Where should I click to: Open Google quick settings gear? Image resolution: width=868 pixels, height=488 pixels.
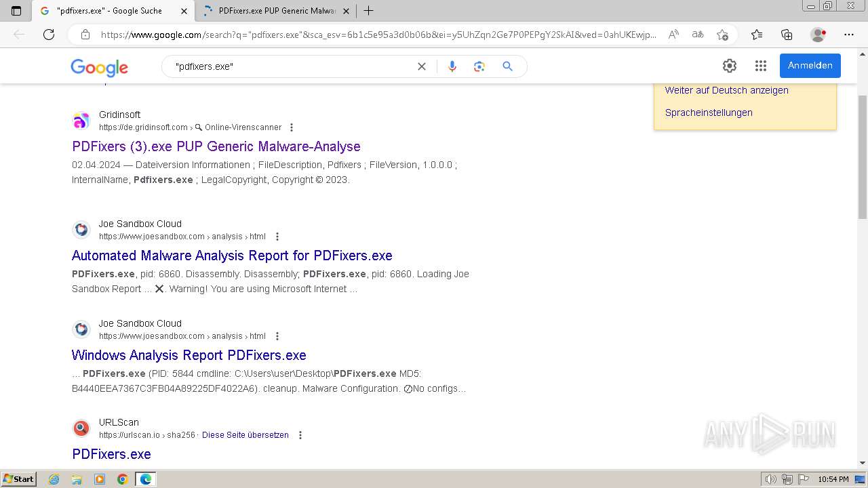pos(730,66)
